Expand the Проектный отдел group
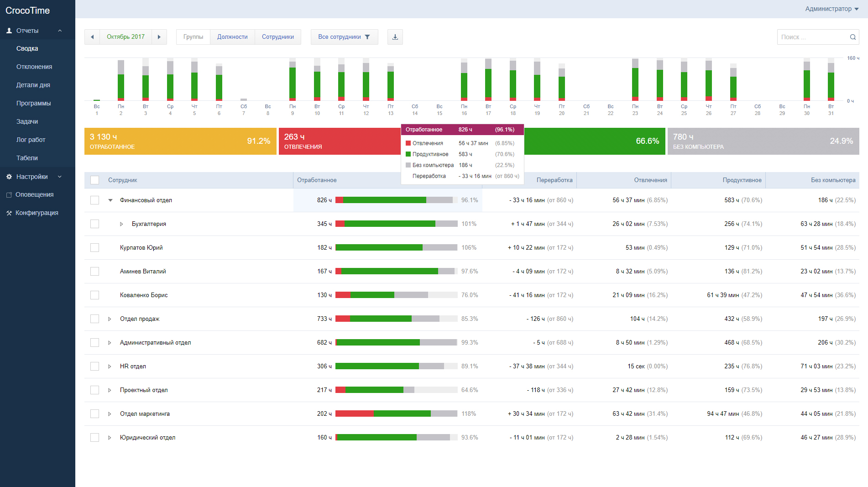 click(110, 390)
